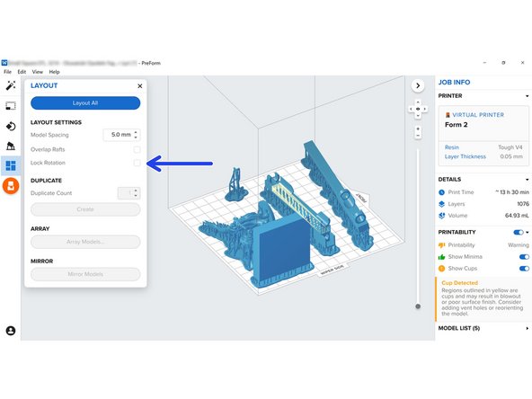Image resolution: width=532 pixels, height=399 pixels.
Task: Toggle the Show Cups switch
Action: [x=524, y=269]
